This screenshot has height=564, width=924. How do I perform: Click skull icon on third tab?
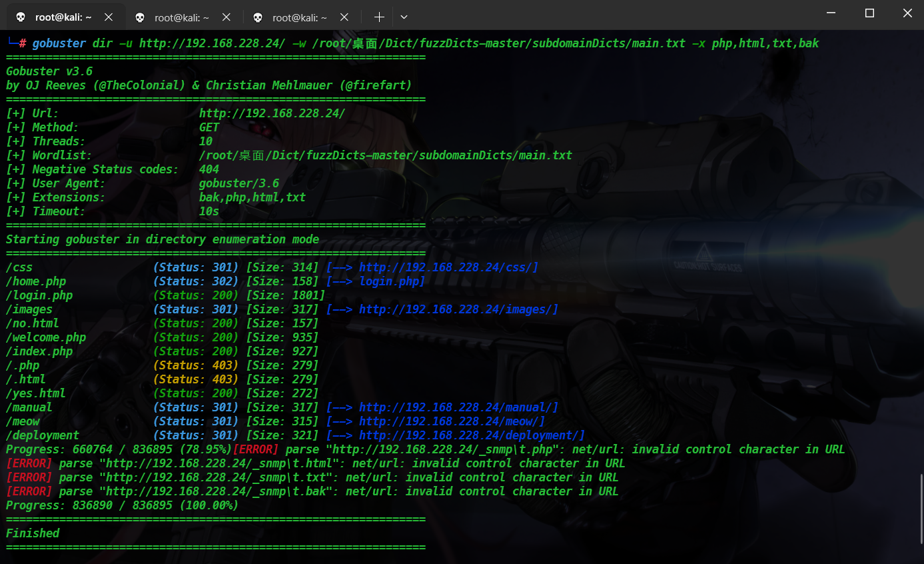click(x=258, y=17)
